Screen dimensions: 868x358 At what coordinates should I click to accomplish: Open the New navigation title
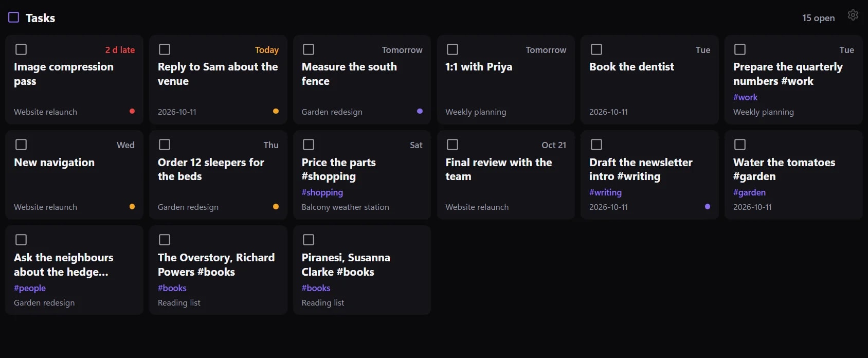point(54,163)
